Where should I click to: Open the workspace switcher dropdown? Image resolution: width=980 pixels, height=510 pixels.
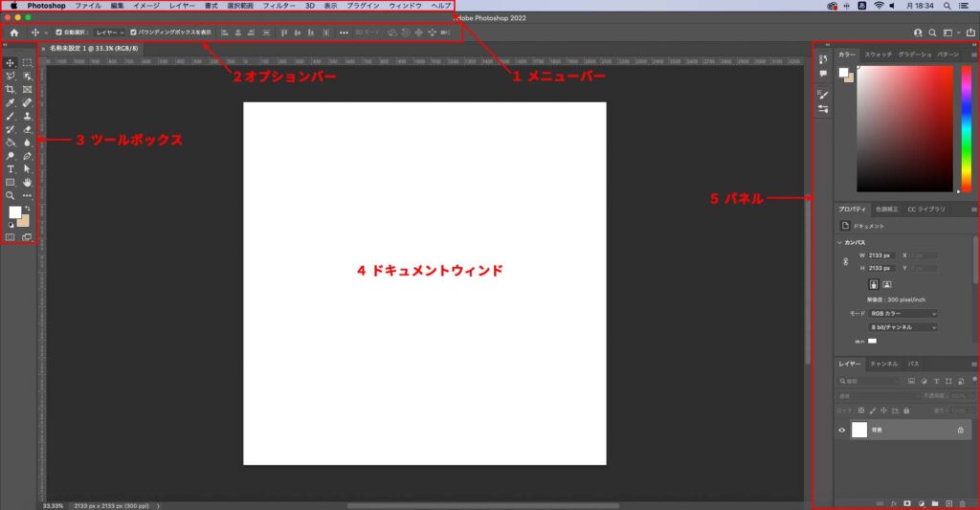950,33
